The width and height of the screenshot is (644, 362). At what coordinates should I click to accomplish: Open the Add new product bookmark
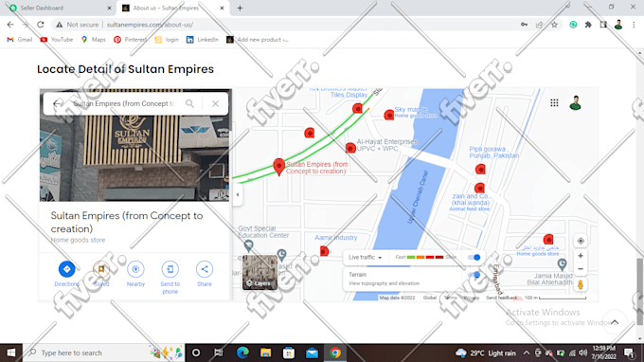point(258,40)
